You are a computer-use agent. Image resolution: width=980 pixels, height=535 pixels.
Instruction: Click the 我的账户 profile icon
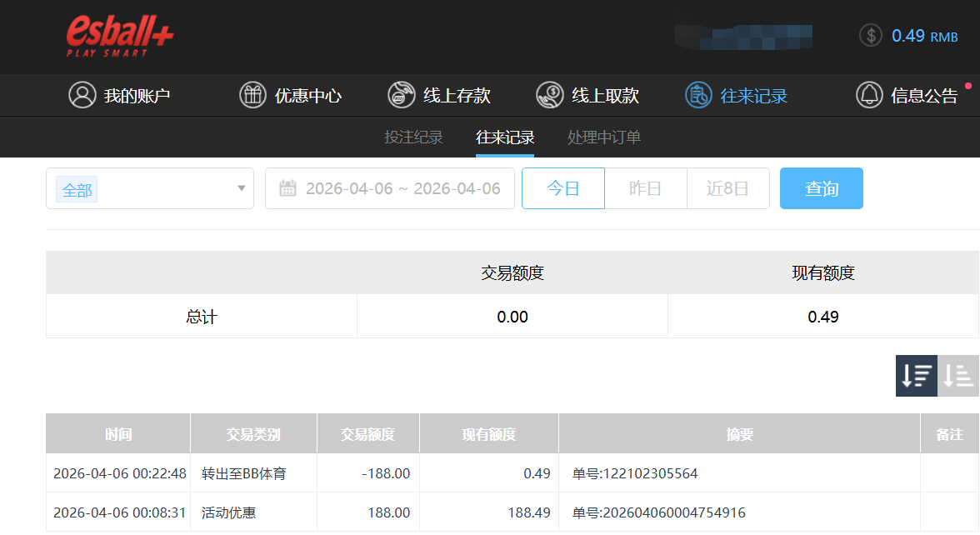point(81,95)
